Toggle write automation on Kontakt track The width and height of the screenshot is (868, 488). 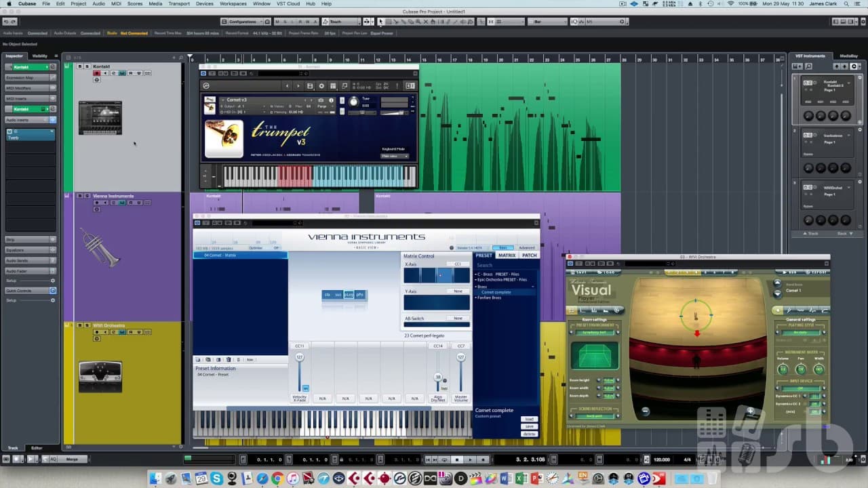pos(138,73)
